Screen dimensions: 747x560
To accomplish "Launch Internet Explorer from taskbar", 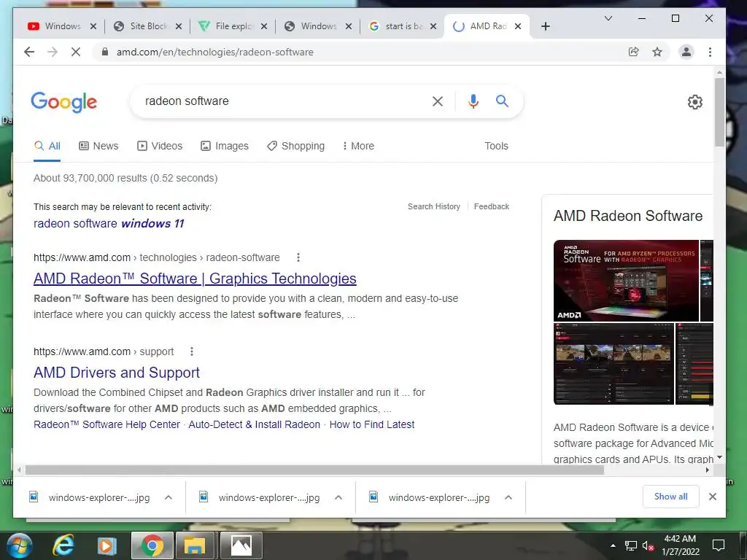I will [63, 545].
